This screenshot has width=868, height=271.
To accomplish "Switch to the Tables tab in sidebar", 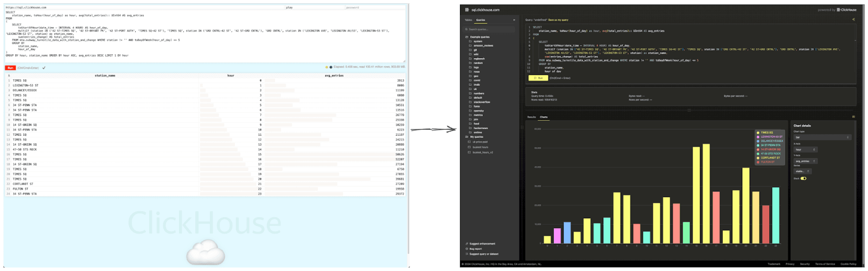I will click(x=468, y=20).
